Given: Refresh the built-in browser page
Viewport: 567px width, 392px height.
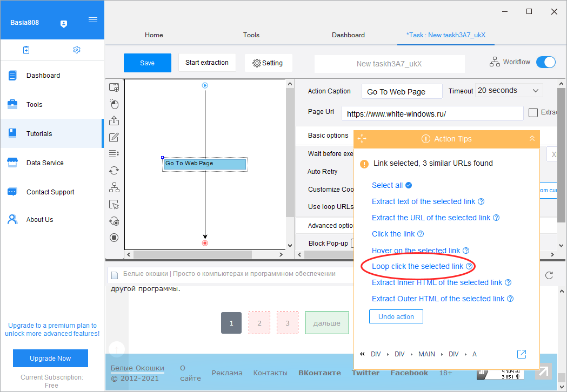Looking at the screenshot, I should 549,275.
